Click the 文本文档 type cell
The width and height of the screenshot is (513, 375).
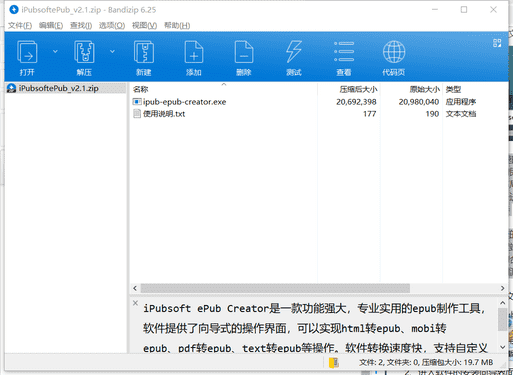pyautogui.click(x=461, y=114)
